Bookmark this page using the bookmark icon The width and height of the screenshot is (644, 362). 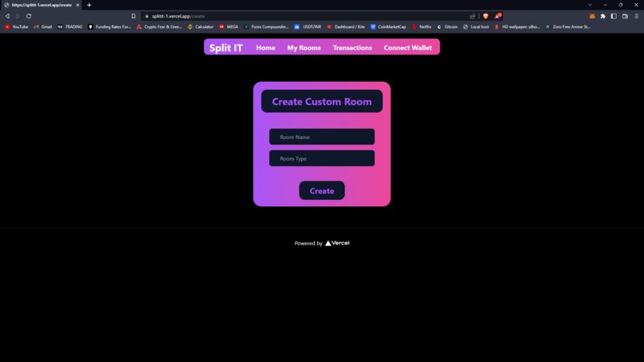133,16
